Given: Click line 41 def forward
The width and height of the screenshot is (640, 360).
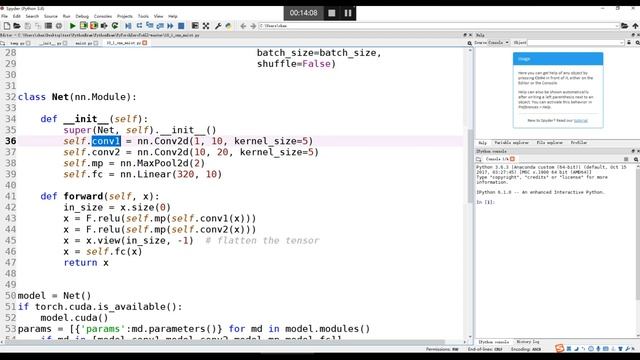Looking at the screenshot, I should 100,196.
